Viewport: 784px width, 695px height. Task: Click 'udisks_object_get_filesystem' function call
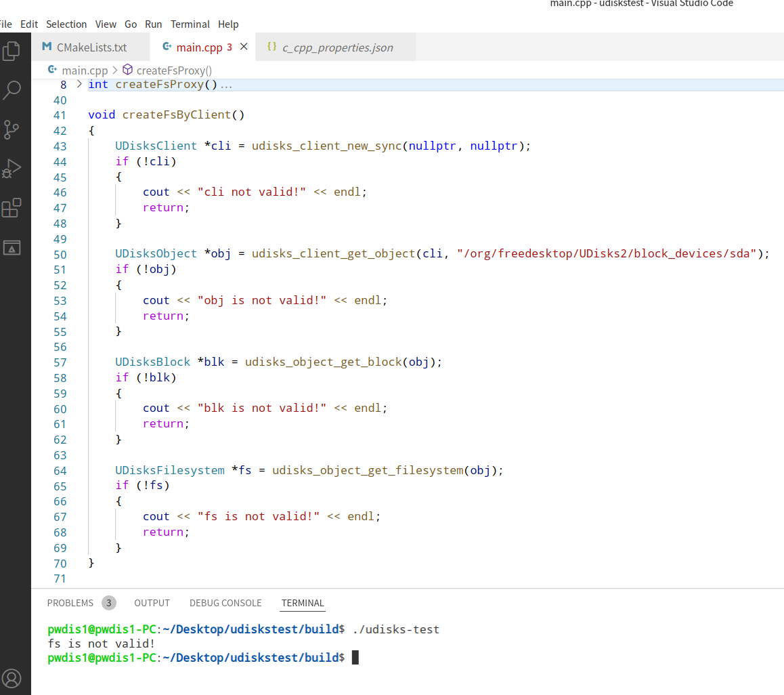click(368, 470)
